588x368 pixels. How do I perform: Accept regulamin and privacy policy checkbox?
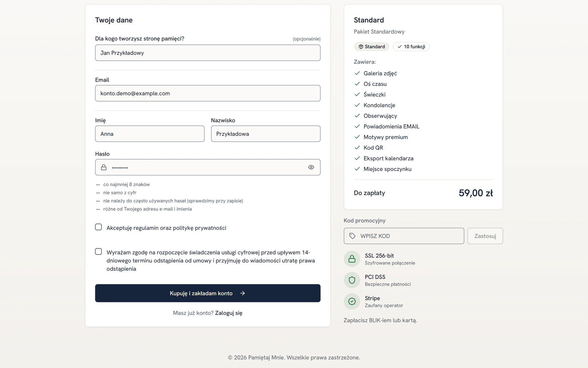tap(98, 227)
